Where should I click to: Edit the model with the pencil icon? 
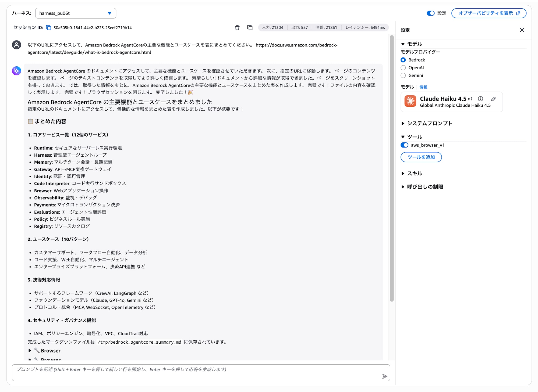coord(493,99)
